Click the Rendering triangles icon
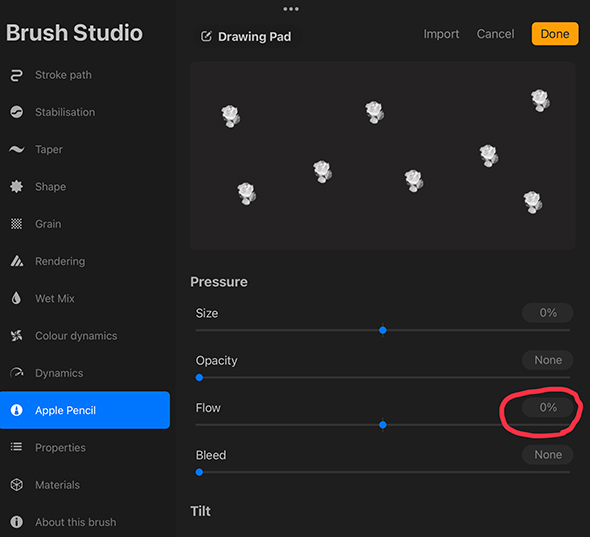 pos(16,261)
